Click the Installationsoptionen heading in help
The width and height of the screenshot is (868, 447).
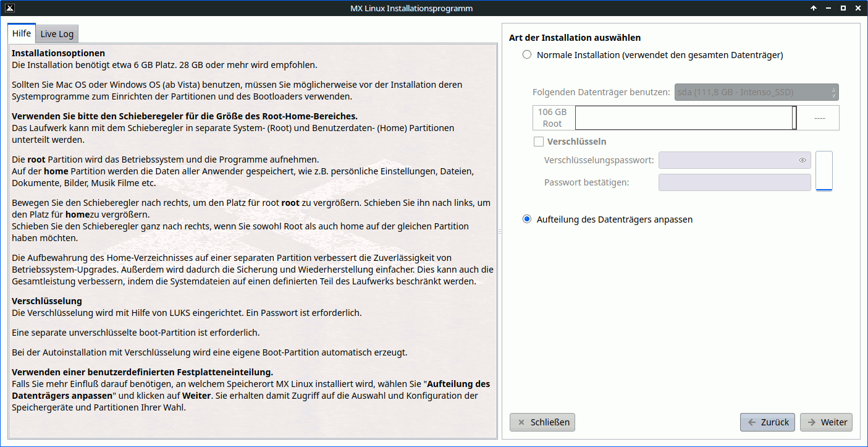click(x=59, y=53)
